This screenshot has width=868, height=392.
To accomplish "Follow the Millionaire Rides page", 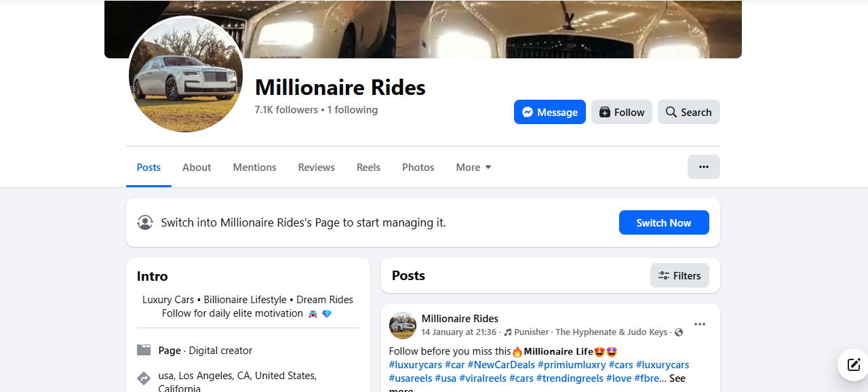I will 621,112.
